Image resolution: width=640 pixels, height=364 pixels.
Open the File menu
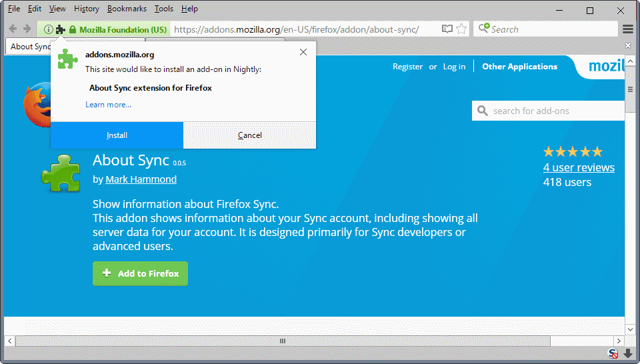click(x=14, y=9)
